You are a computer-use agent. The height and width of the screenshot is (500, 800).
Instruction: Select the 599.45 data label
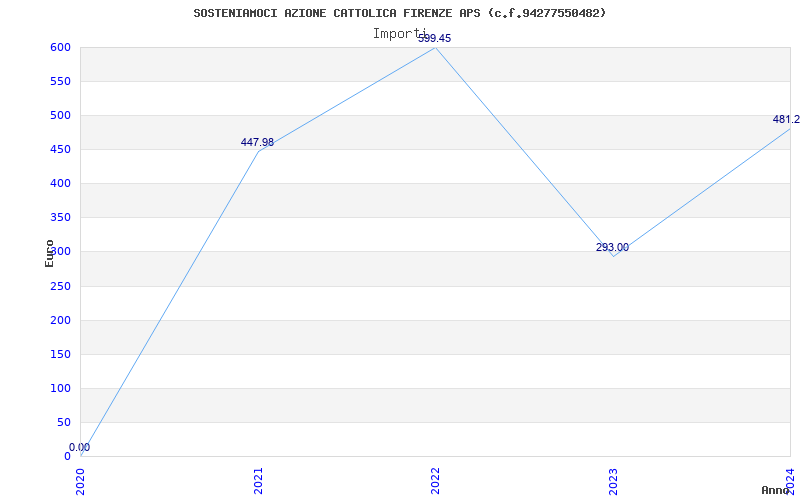pyautogui.click(x=435, y=38)
